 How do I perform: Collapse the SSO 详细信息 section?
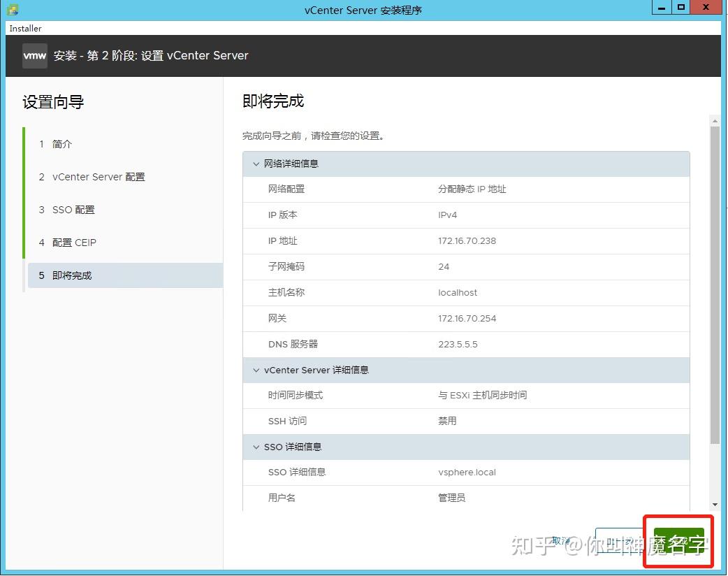click(256, 447)
